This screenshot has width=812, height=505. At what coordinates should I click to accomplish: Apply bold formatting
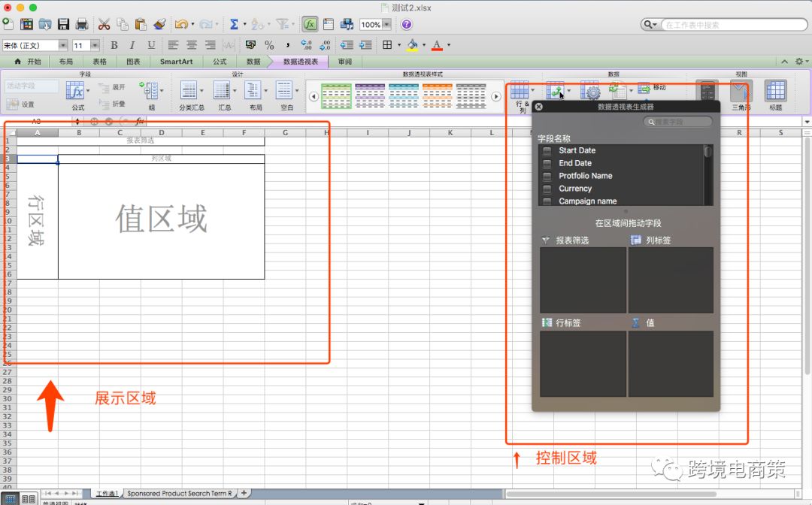click(114, 45)
